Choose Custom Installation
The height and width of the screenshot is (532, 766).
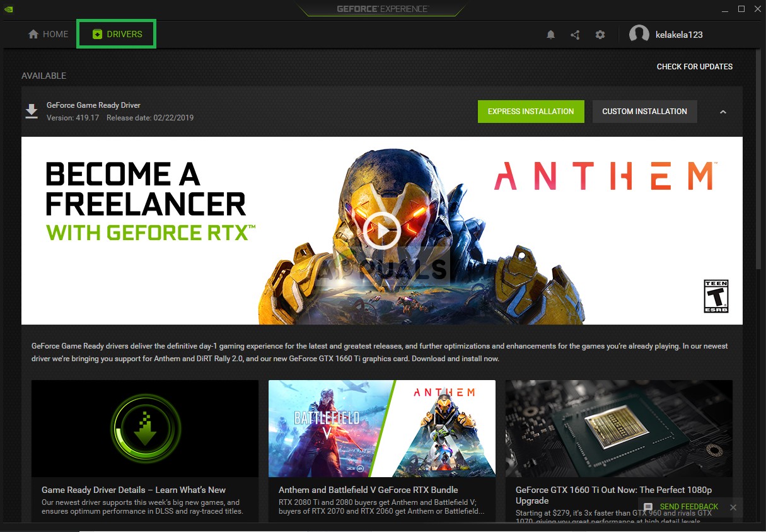pos(644,112)
